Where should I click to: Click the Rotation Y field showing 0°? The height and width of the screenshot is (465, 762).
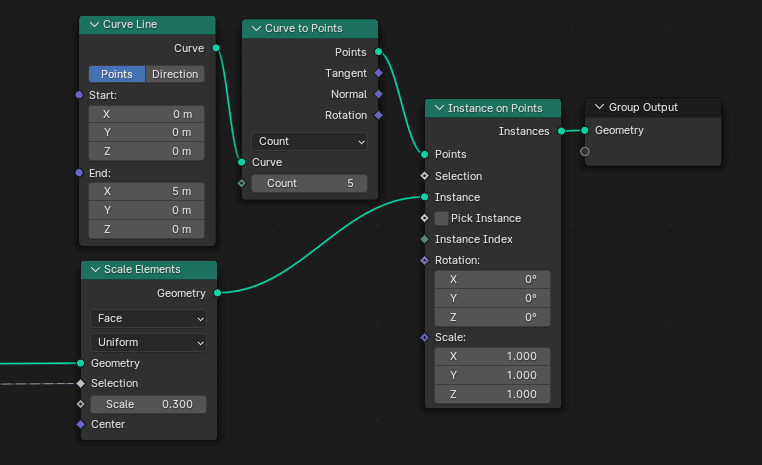(492, 298)
